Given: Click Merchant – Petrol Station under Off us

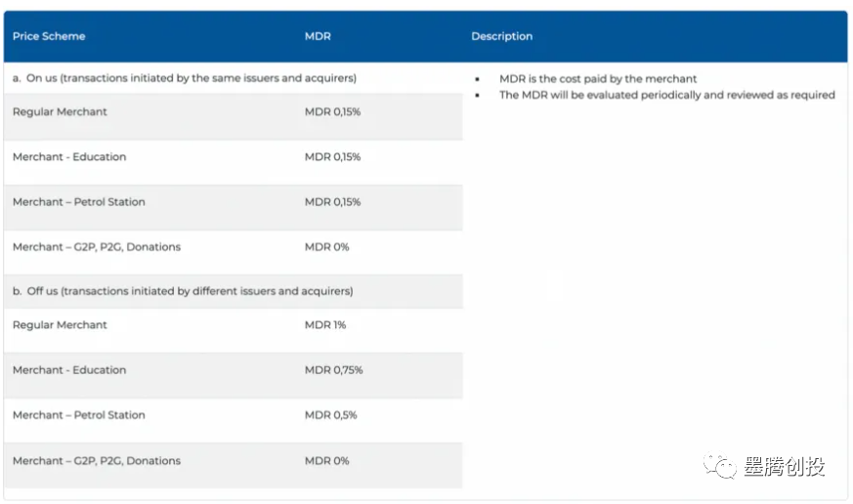Looking at the screenshot, I should (x=78, y=415).
